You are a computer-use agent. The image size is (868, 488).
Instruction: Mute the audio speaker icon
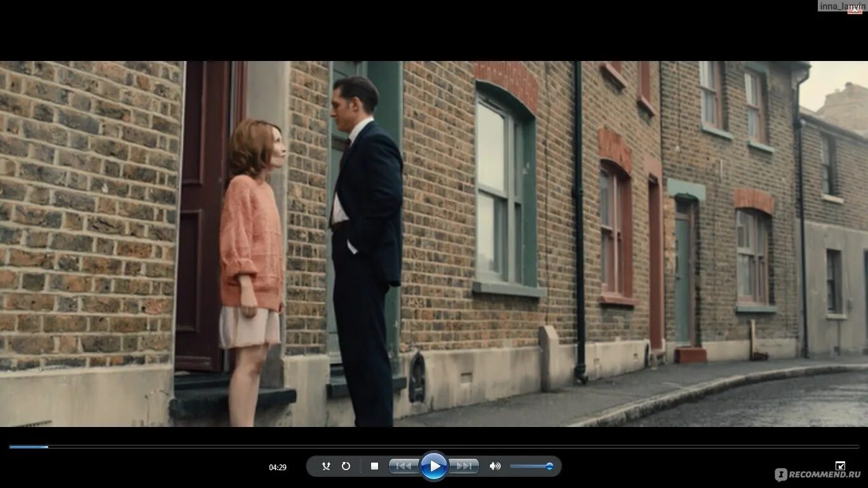coord(494,466)
